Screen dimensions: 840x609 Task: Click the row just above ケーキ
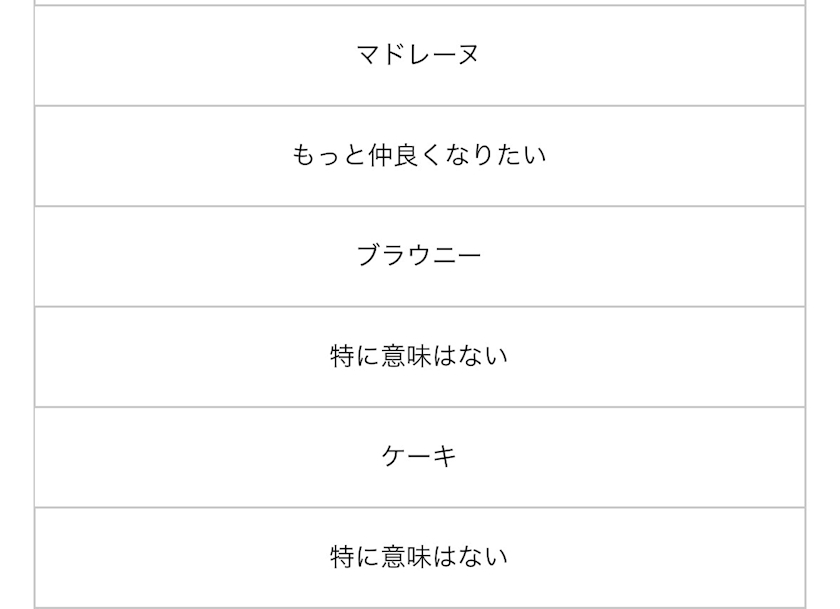click(419, 356)
